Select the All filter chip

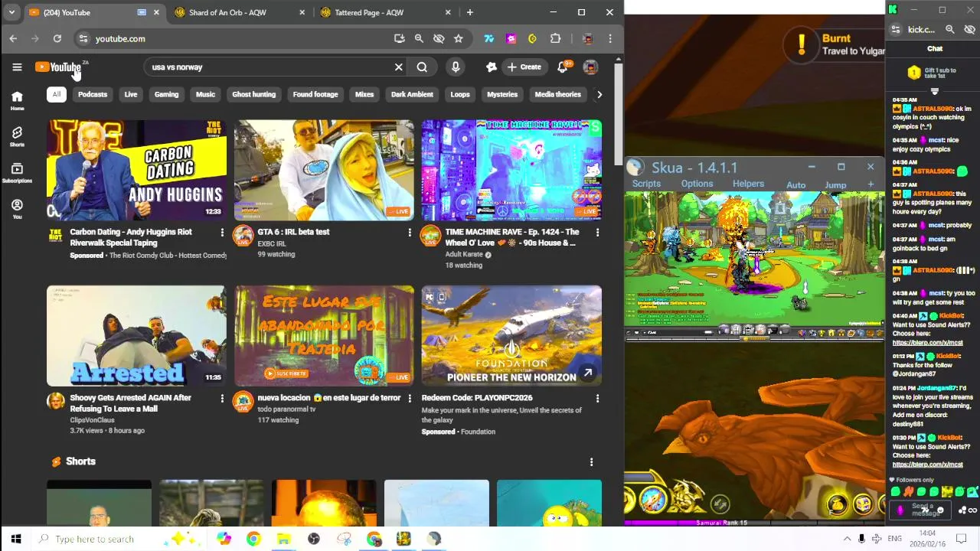tap(56, 94)
